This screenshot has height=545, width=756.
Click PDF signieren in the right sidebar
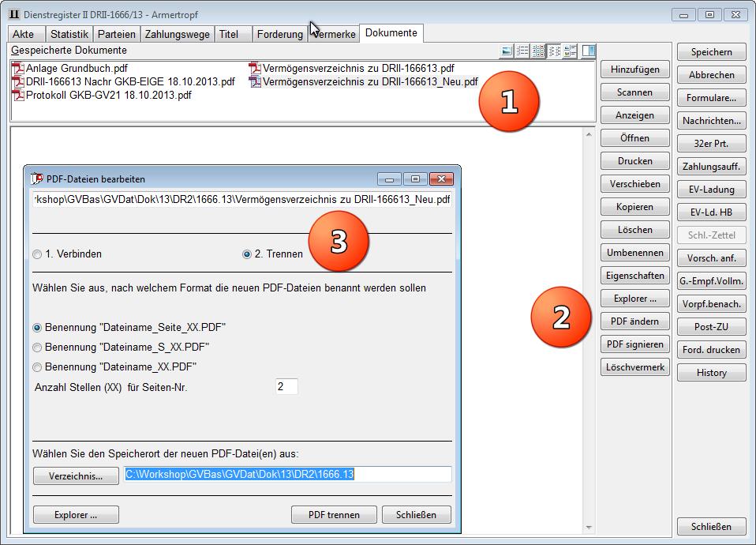[x=634, y=344]
